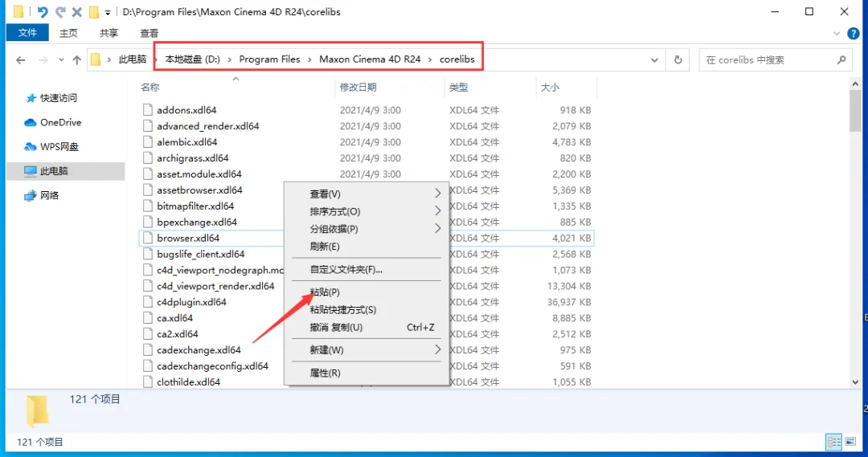Click the cadexchangeconfig.xdl64 file icon
Viewport: 868px width, 457px height.
pyautogui.click(x=147, y=366)
